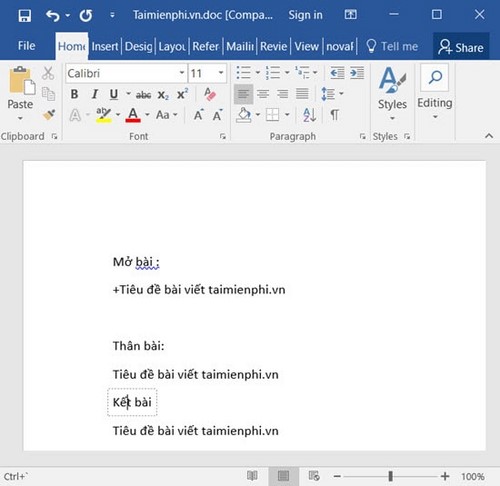Viewport: 500px width, 486px height.
Task: Show or hide paragraph marks
Action: [335, 115]
